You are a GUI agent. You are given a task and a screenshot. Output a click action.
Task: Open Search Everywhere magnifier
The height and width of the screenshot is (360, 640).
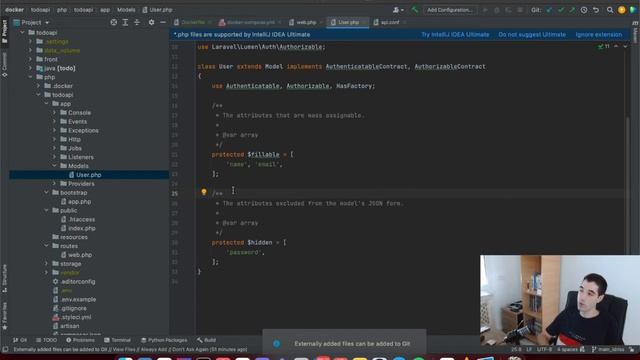(610, 10)
